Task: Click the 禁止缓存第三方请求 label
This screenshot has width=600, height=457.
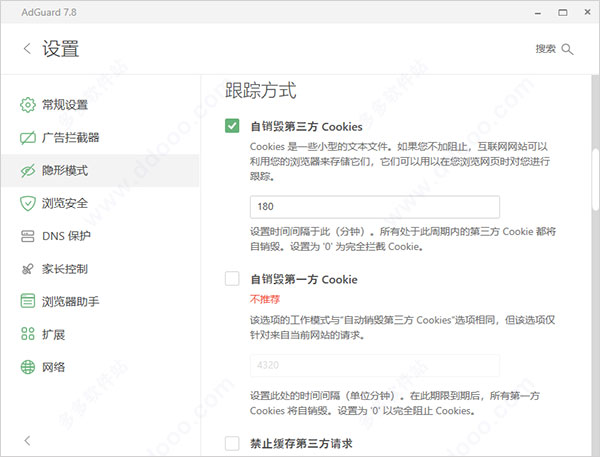Action: 301,444
